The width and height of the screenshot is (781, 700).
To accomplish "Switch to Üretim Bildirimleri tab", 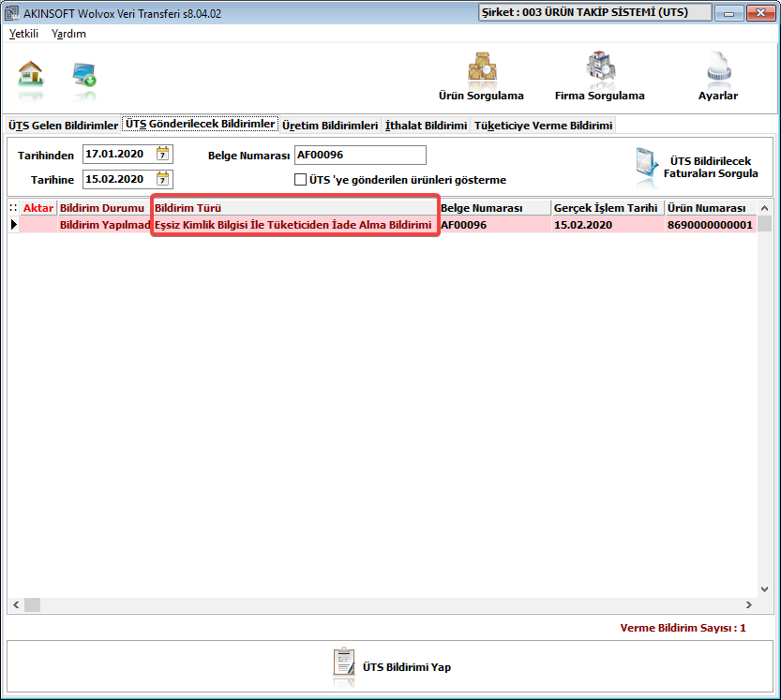I will [330, 126].
